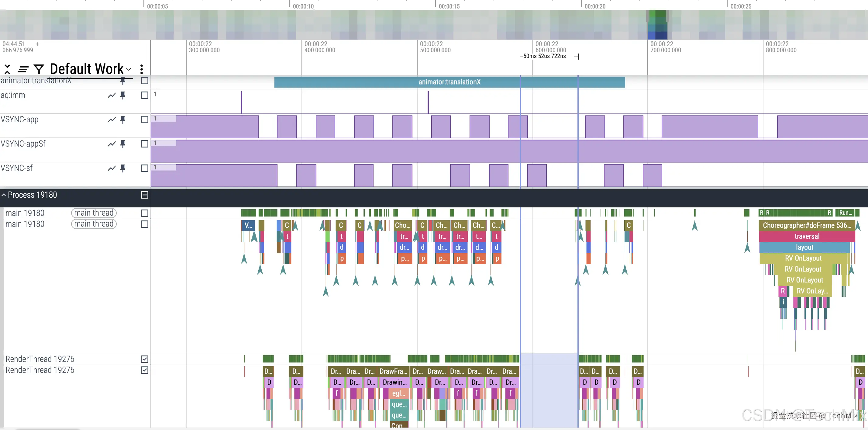Open the three-dot workspace menu
Screen dimensions: 868x430
click(x=142, y=69)
